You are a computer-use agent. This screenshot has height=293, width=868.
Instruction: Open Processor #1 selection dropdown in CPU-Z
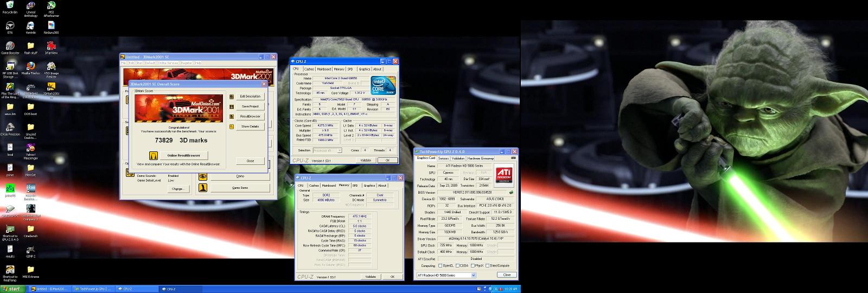(327, 150)
